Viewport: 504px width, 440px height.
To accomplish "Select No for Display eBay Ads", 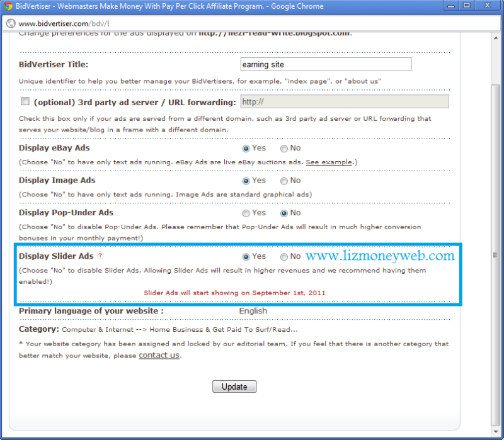I will (284, 149).
